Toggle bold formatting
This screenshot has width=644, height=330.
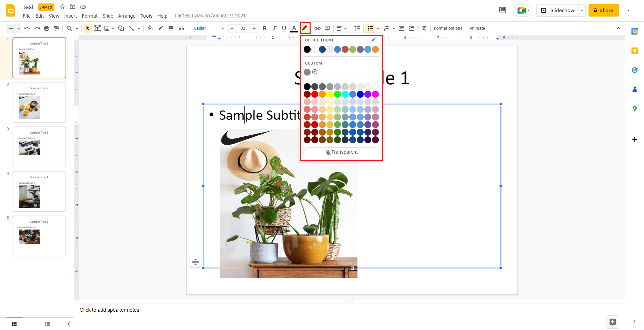(x=264, y=28)
